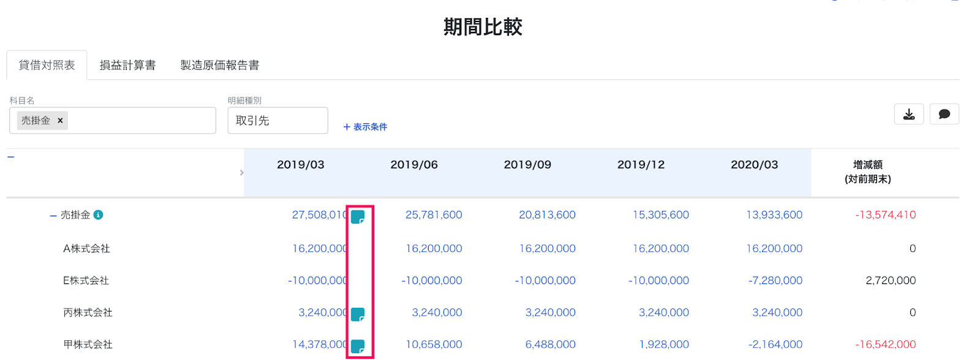
Task: Open E株式会社 2020/03 value -7,280,000
Action: 775,280
